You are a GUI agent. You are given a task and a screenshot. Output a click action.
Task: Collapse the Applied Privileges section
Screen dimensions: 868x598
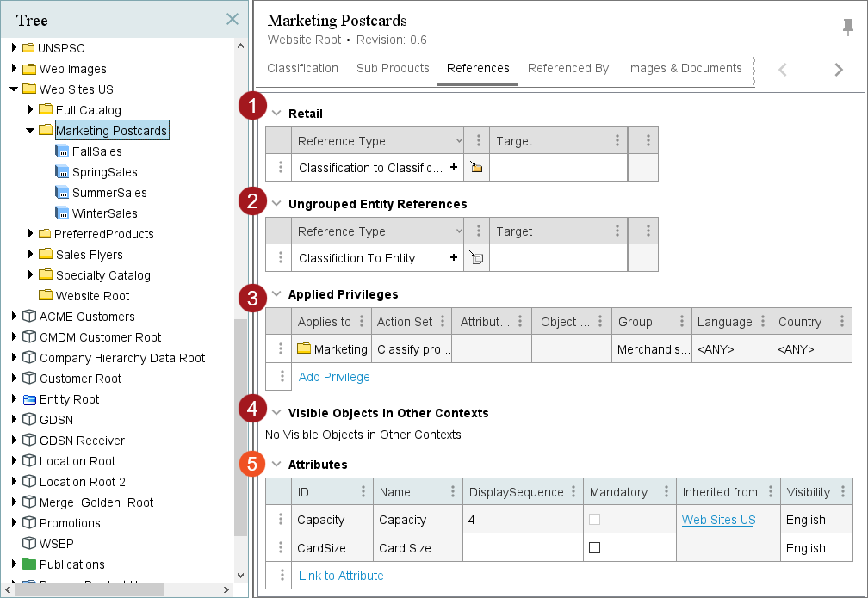pos(276,294)
